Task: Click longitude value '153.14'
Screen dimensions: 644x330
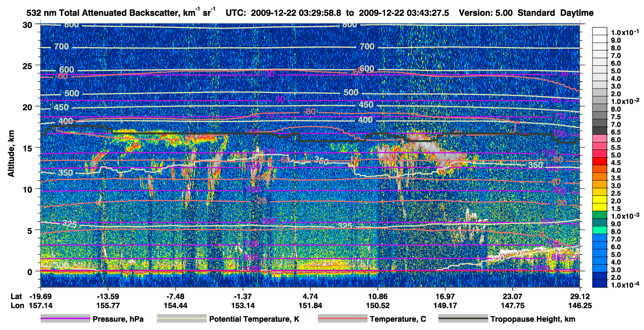Action: [242, 305]
